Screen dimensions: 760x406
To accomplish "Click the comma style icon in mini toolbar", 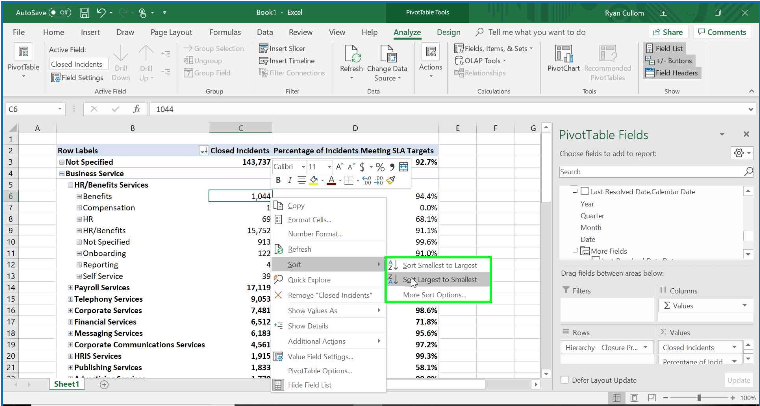I will (x=392, y=167).
